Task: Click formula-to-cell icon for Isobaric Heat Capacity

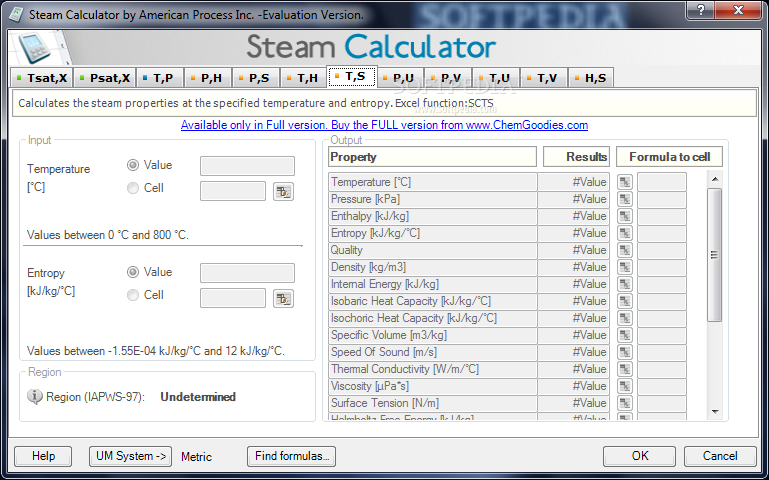Action: tap(624, 301)
